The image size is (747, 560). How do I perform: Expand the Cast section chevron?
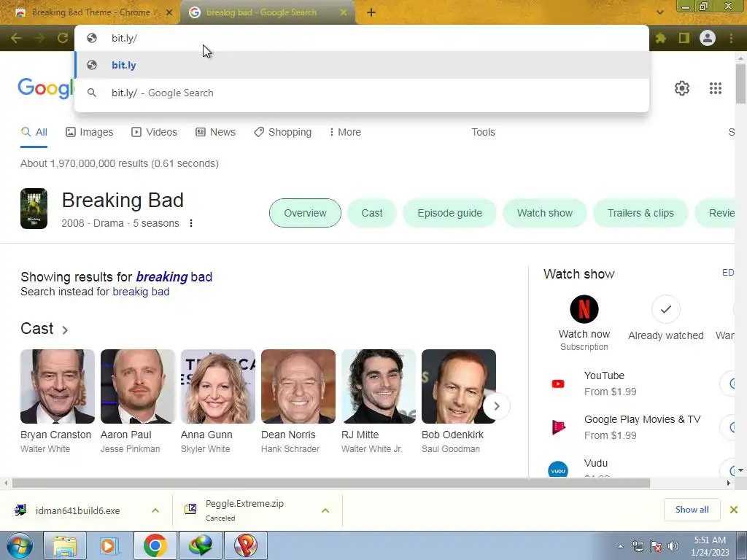(65, 330)
